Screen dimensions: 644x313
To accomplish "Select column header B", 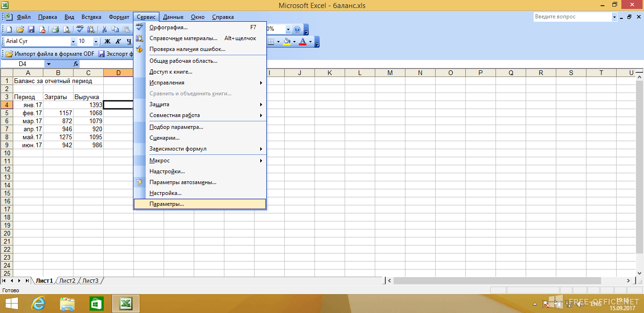I will (58, 73).
